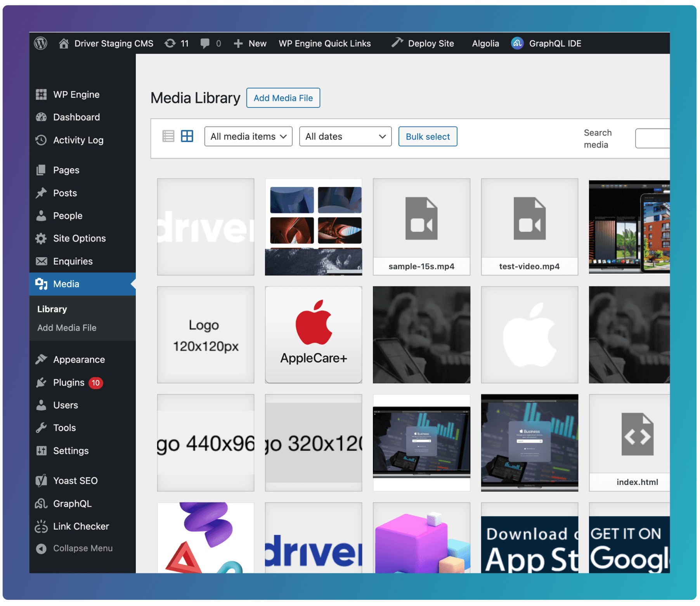Image resolution: width=700 pixels, height=606 pixels.
Task: Click the Activity Log clock icon
Action: point(41,140)
